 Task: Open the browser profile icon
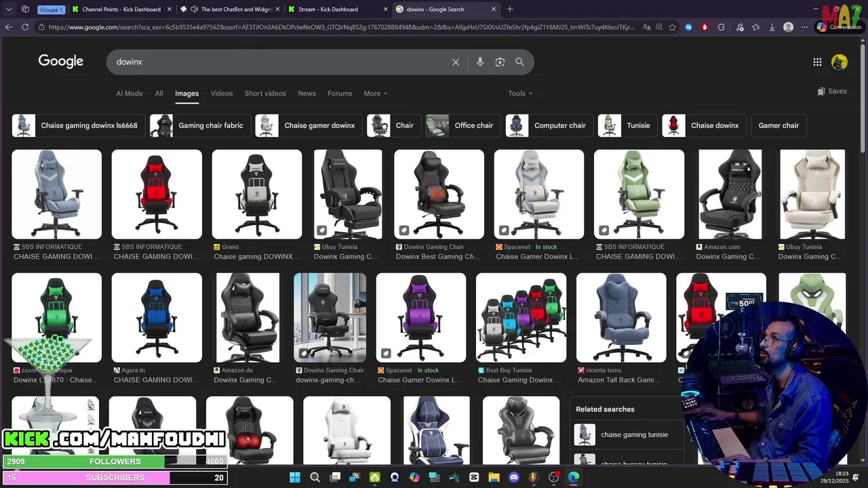point(788,27)
